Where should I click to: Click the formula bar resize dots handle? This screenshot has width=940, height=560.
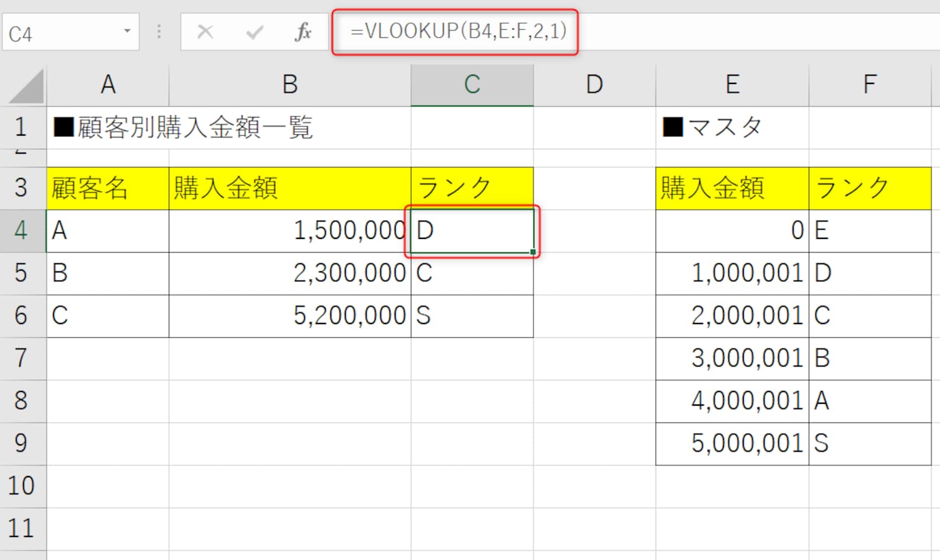[159, 31]
